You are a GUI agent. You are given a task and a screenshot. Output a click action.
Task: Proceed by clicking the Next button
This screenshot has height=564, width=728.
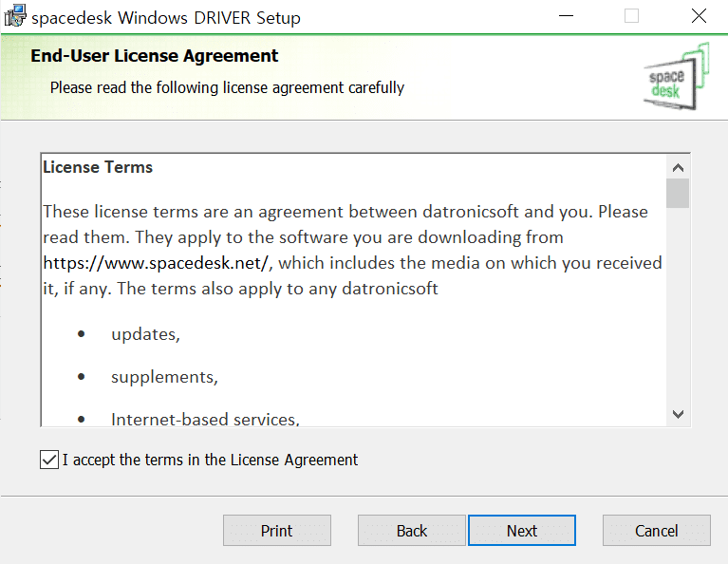pyautogui.click(x=522, y=530)
